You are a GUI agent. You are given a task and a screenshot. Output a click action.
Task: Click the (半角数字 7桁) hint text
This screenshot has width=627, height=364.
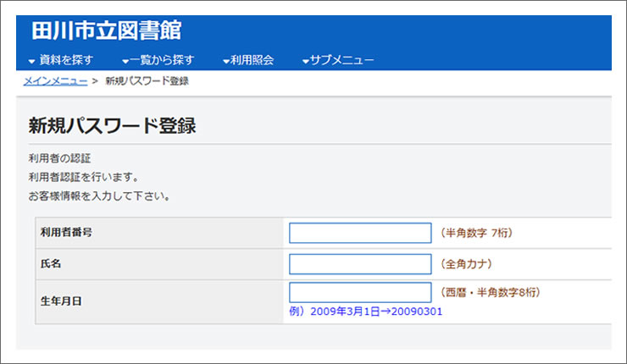477,233
